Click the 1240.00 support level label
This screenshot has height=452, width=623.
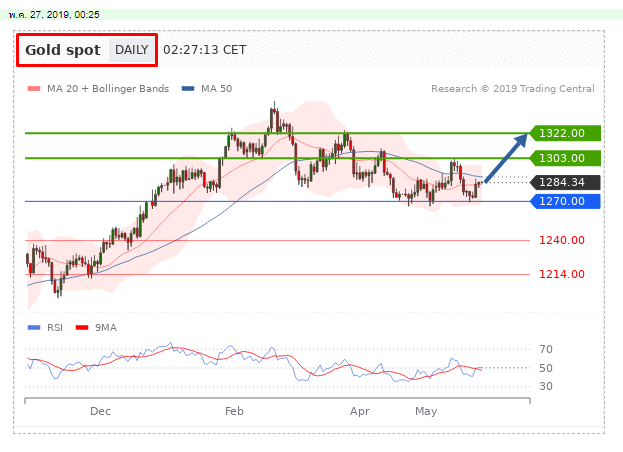click(x=561, y=240)
